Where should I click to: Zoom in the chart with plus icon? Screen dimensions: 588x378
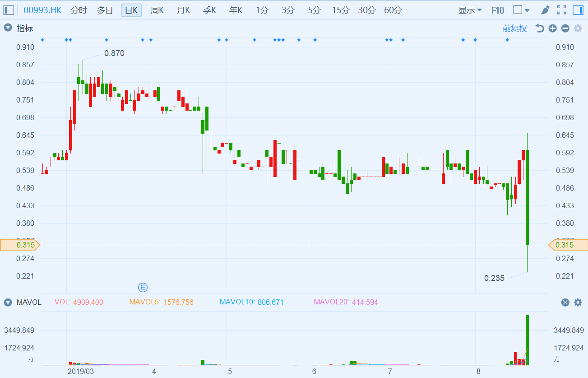coord(552,28)
